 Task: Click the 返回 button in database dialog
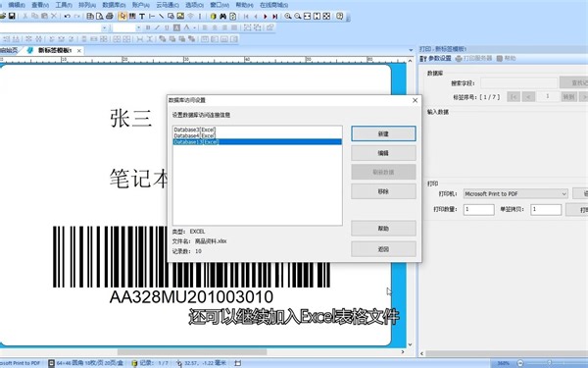click(x=383, y=249)
